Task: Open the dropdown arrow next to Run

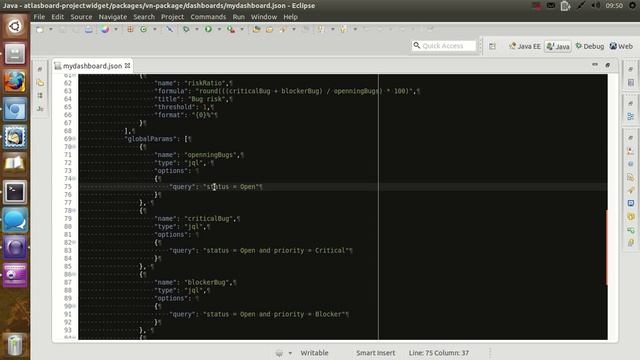Action: pyautogui.click(x=219, y=29)
